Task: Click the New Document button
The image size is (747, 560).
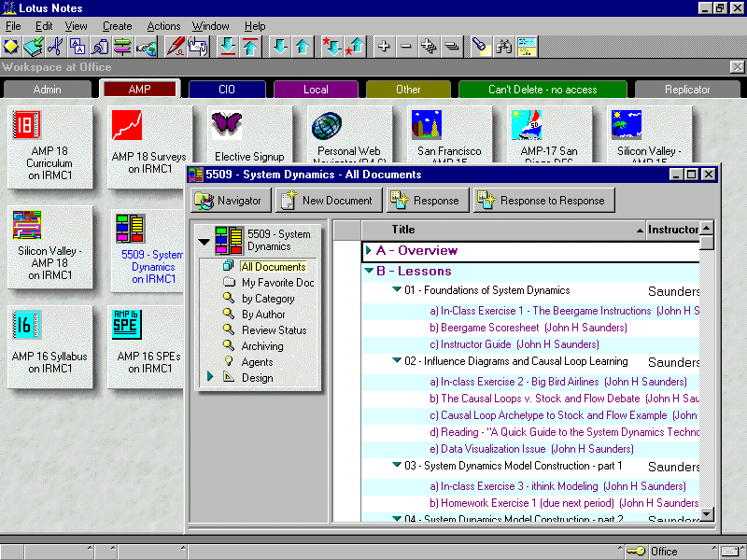Action: click(x=328, y=200)
